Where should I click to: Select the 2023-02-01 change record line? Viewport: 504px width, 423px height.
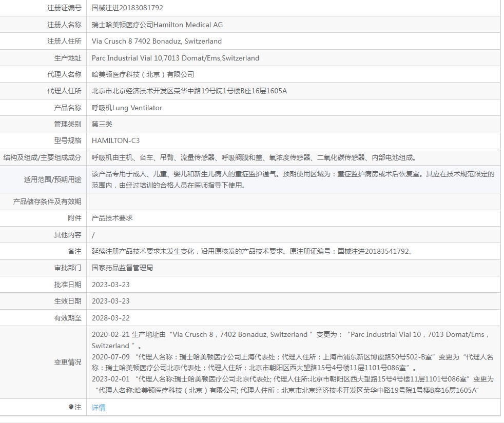pos(293,385)
